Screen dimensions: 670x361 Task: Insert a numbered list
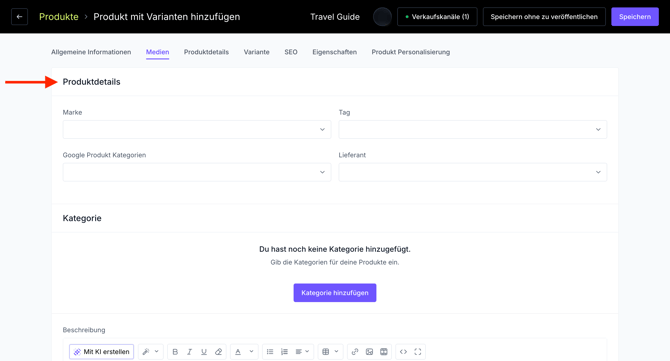tap(284, 352)
